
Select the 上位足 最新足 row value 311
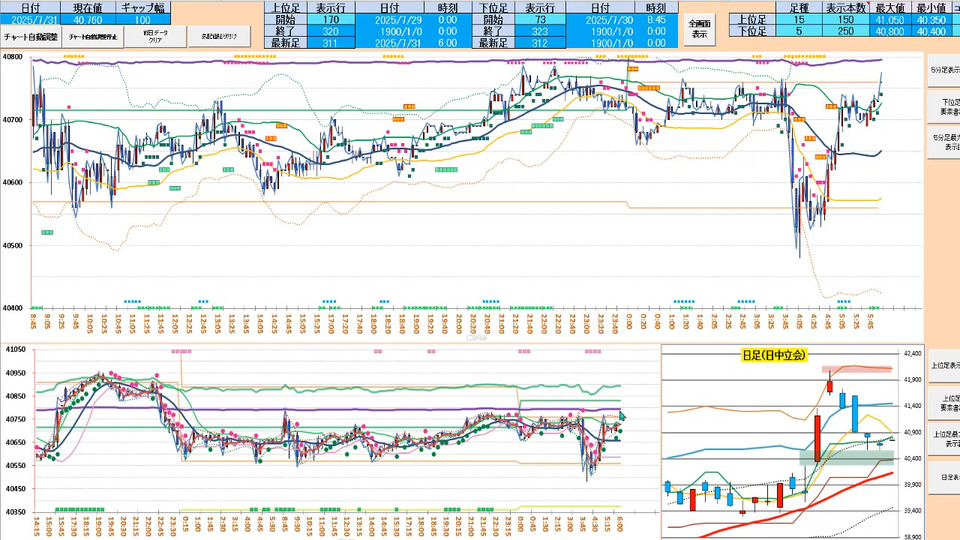(x=331, y=43)
